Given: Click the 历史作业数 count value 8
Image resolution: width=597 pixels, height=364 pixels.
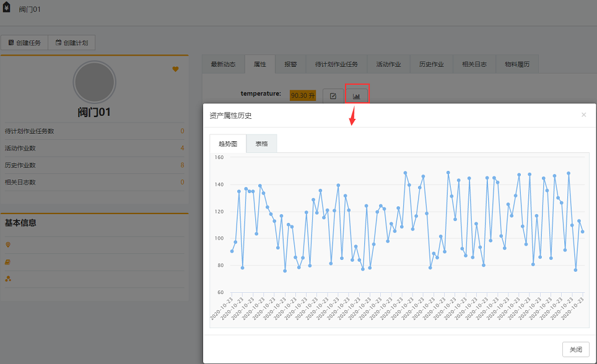Looking at the screenshot, I should [x=182, y=165].
